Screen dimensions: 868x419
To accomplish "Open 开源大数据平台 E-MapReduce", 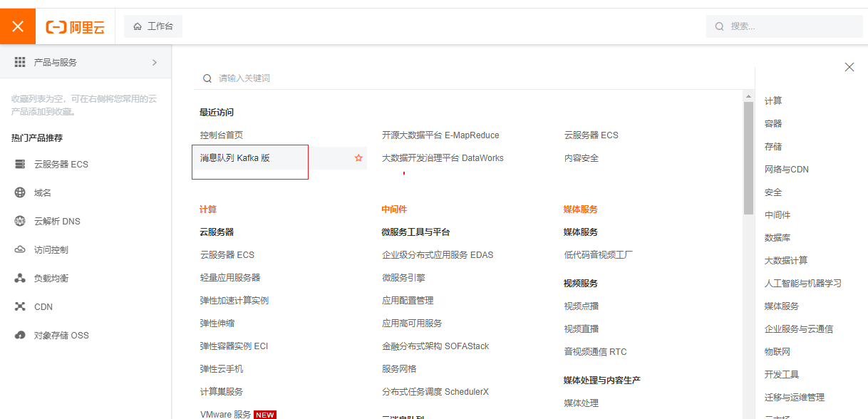I will (x=440, y=135).
